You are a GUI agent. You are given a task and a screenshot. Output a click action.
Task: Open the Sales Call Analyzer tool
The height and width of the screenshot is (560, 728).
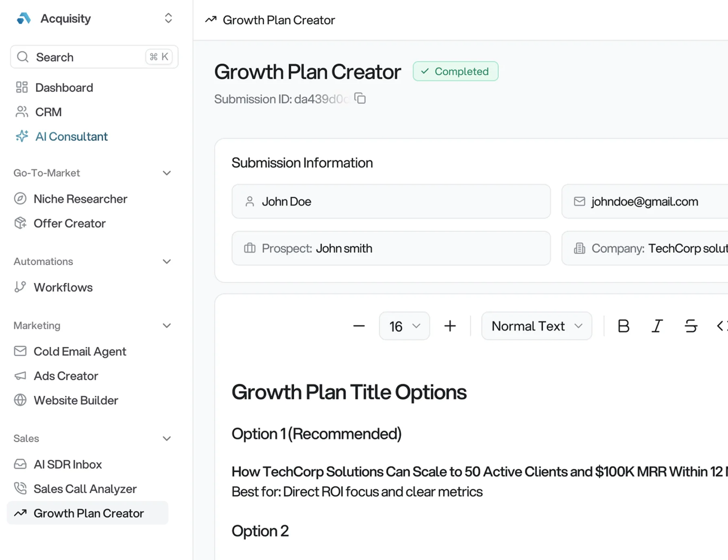pyautogui.click(x=85, y=489)
